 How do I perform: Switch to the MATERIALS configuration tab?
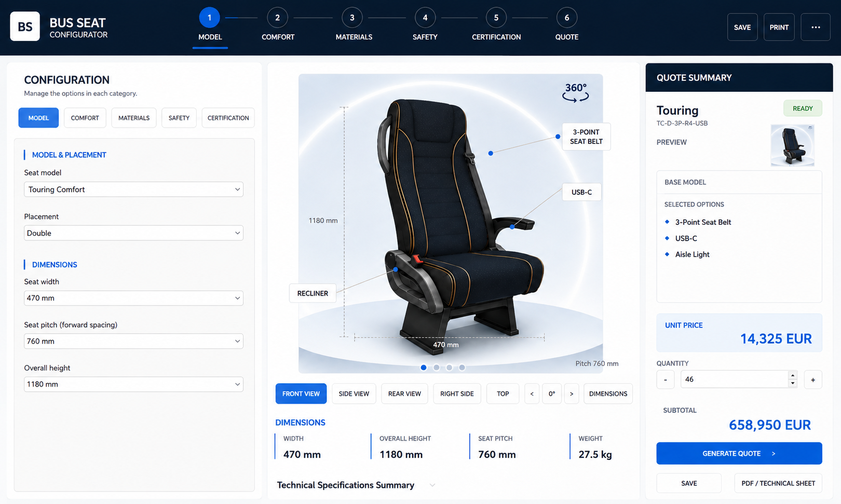(134, 118)
